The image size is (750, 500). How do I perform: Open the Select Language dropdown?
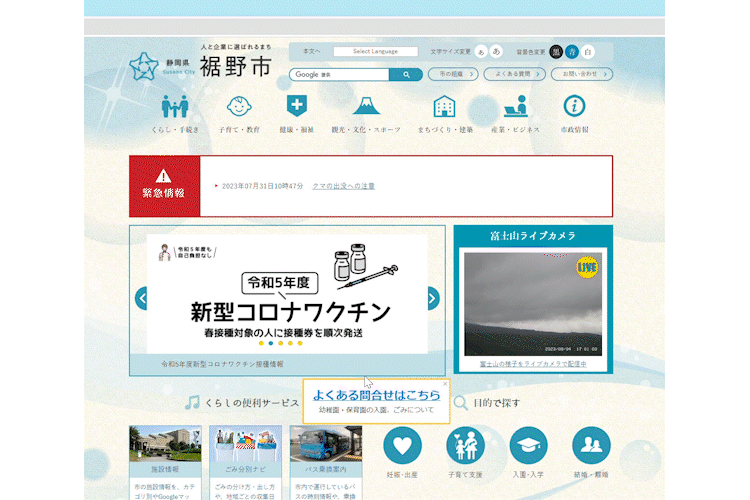click(375, 51)
